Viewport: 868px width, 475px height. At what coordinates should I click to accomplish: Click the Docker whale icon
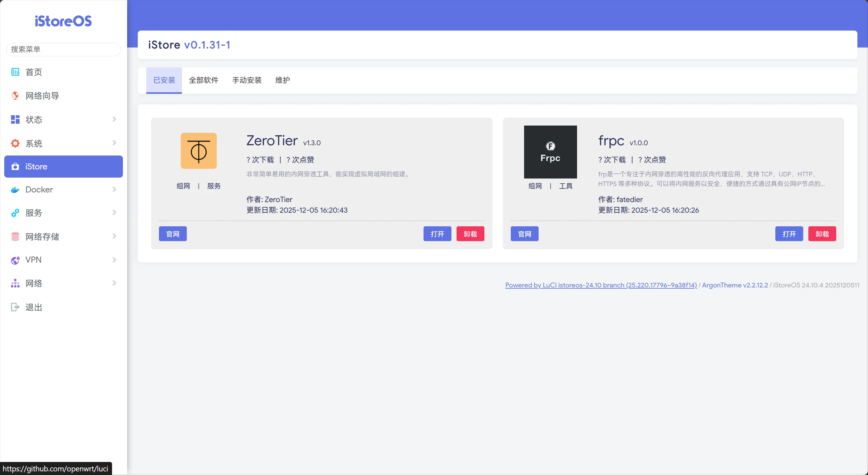coord(15,190)
